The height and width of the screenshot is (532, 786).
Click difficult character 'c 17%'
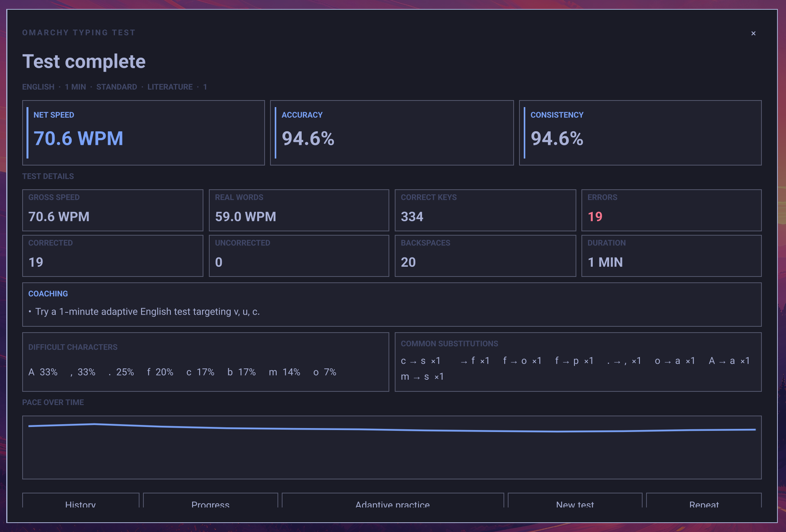[x=200, y=372]
